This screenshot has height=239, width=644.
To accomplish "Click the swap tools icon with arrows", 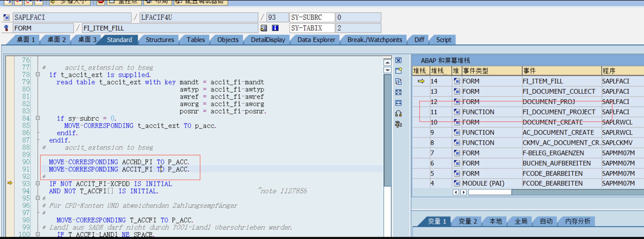I will [x=398, y=82].
